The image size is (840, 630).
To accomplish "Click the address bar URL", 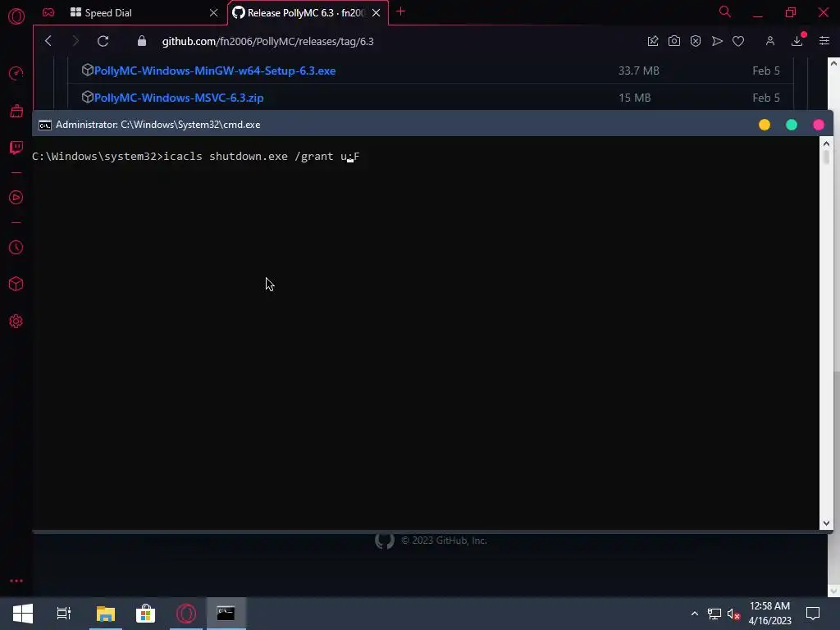I will coord(268,41).
